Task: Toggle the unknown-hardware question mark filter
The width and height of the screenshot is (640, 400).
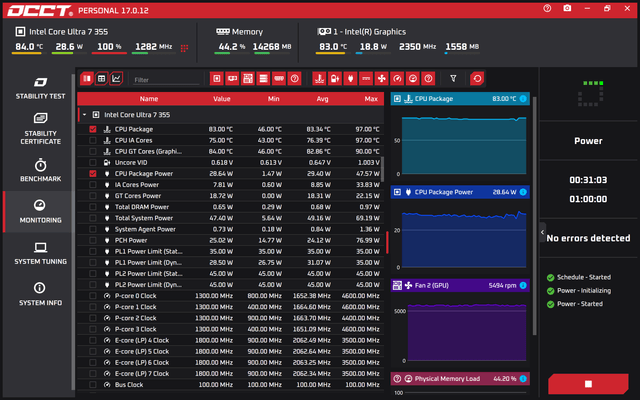Action: (x=294, y=78)
